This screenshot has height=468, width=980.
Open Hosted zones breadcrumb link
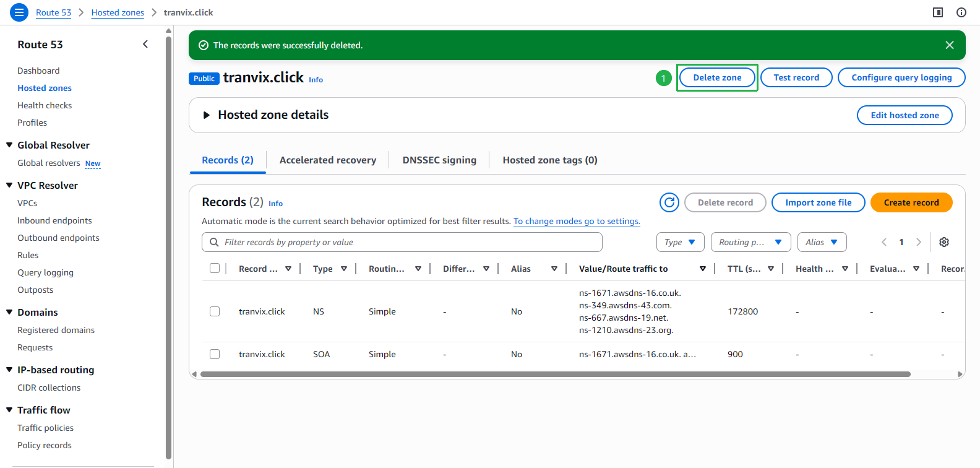(x=118, y=12)
